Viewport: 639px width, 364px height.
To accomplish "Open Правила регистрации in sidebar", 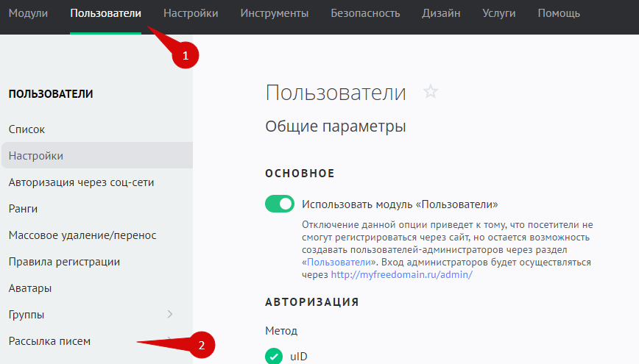I will (64, 262).
